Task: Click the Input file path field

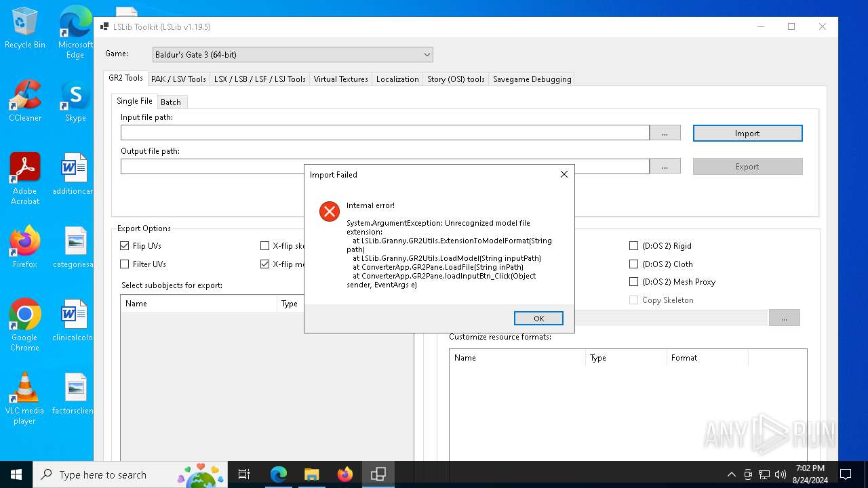Action: coord(384,133)
